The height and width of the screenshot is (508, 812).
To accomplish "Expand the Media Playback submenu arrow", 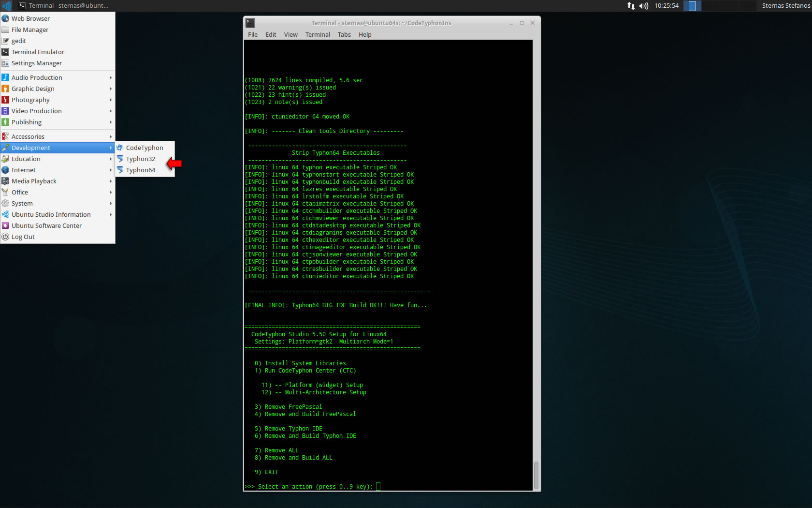I will click(111, 181).
